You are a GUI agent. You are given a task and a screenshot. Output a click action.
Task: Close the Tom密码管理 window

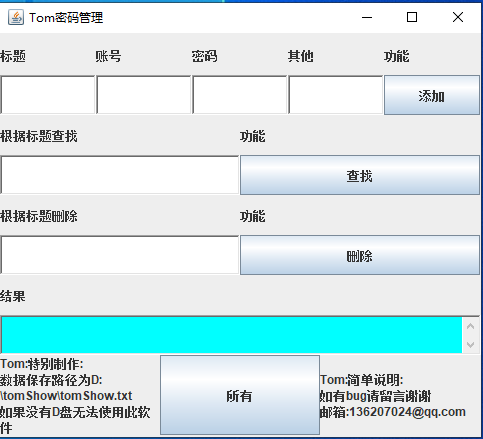458,17
